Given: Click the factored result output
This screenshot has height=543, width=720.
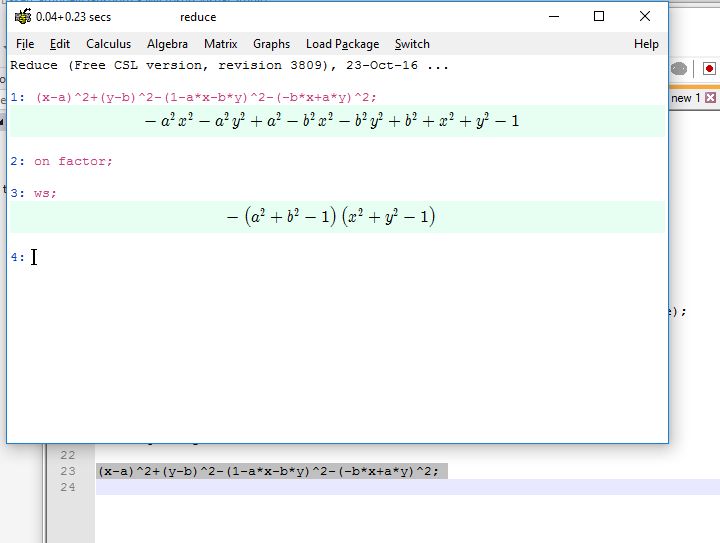Looking at the screenshot, I should click(331, 217).
